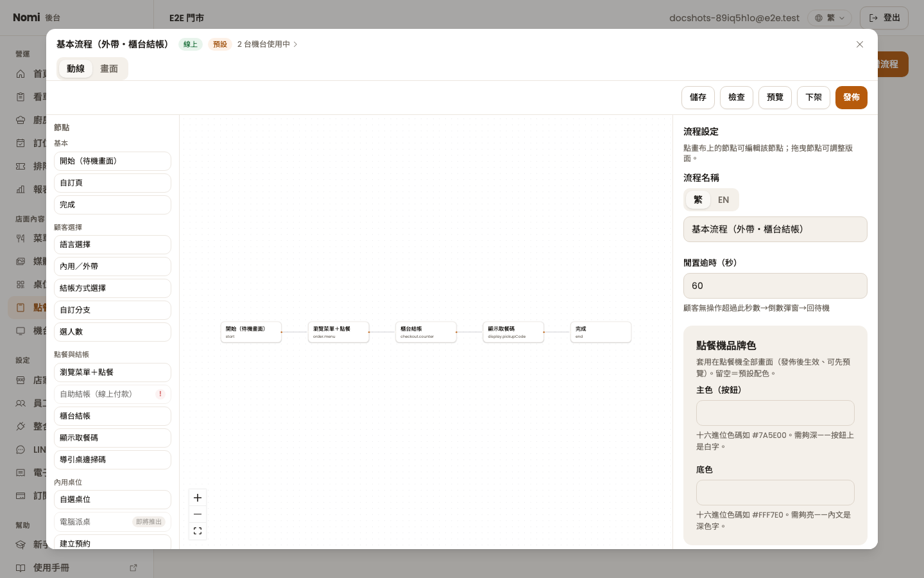Select the 導引桌邊掃碼 palette node
Screen dimensions: 924x578
click(112, 460)
